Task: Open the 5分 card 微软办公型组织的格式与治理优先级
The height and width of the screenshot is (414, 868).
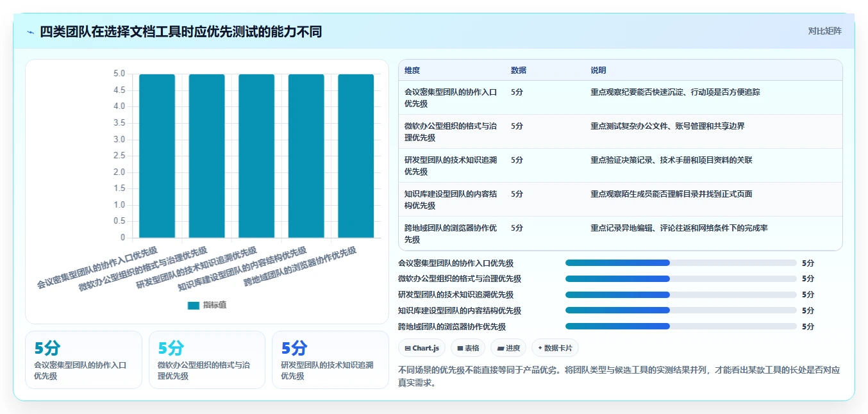Action: click(206, 360)
